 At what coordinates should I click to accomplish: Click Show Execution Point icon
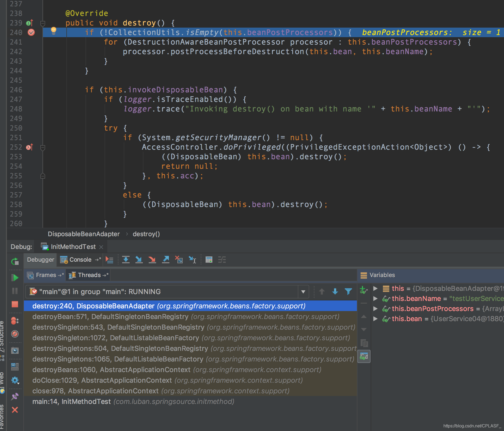(x=109, y=260)
